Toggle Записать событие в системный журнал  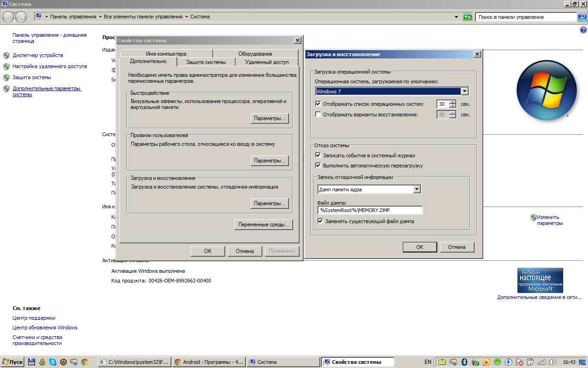[x=318, y=155]
